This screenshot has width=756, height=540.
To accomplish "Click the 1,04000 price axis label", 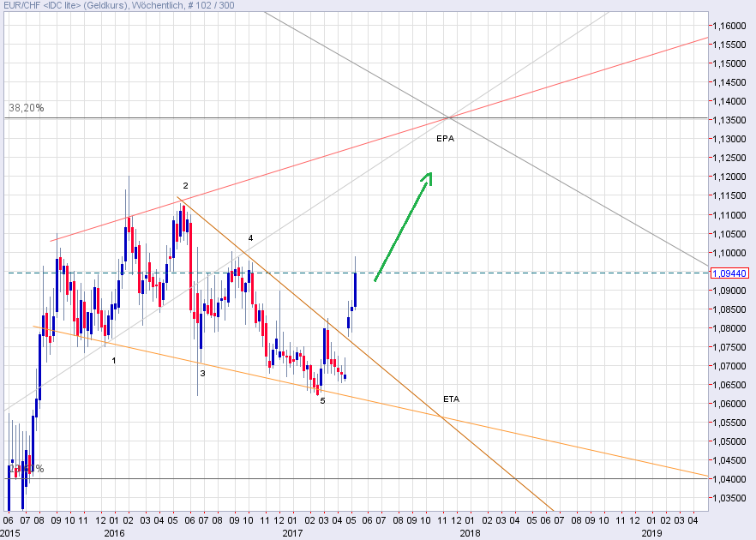I will click(729, 479).
